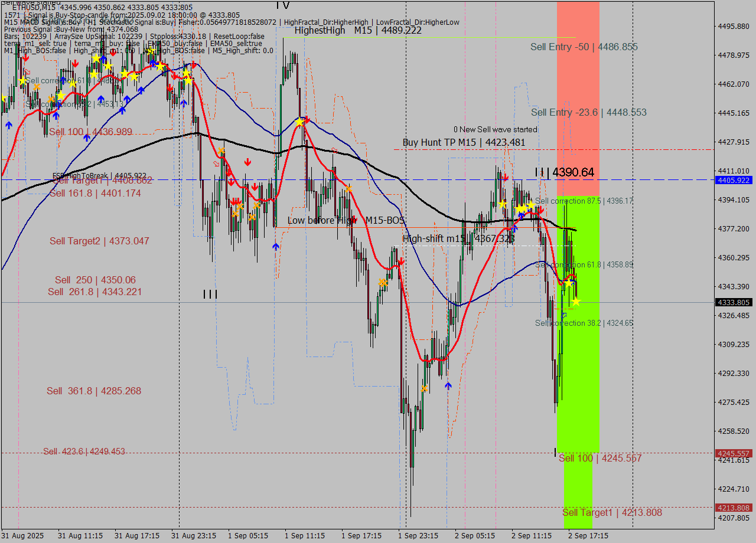
Task: Click the Buy Hunt TP M15 label
Action: tap(464, 142)
